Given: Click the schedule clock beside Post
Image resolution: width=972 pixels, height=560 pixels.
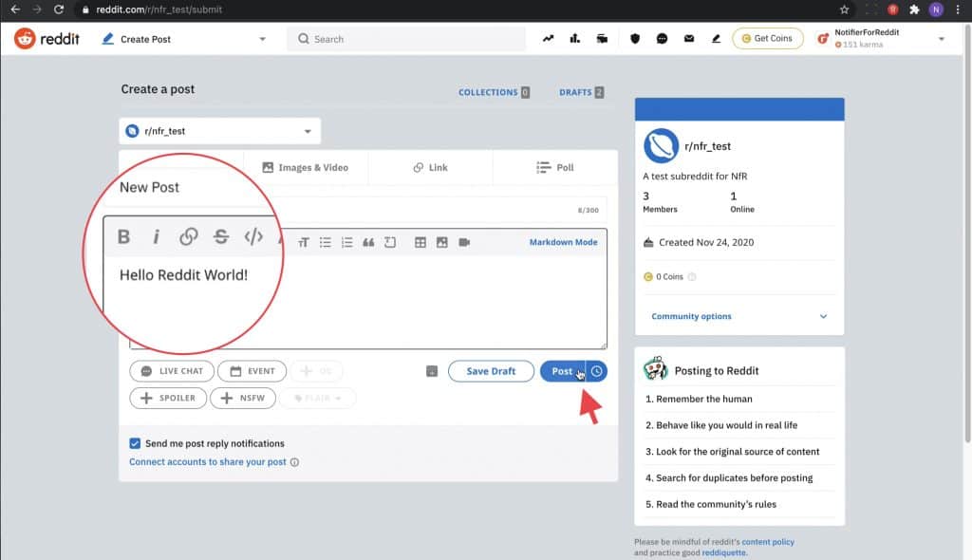Looking at the screenshot, I should coord(596,371).
